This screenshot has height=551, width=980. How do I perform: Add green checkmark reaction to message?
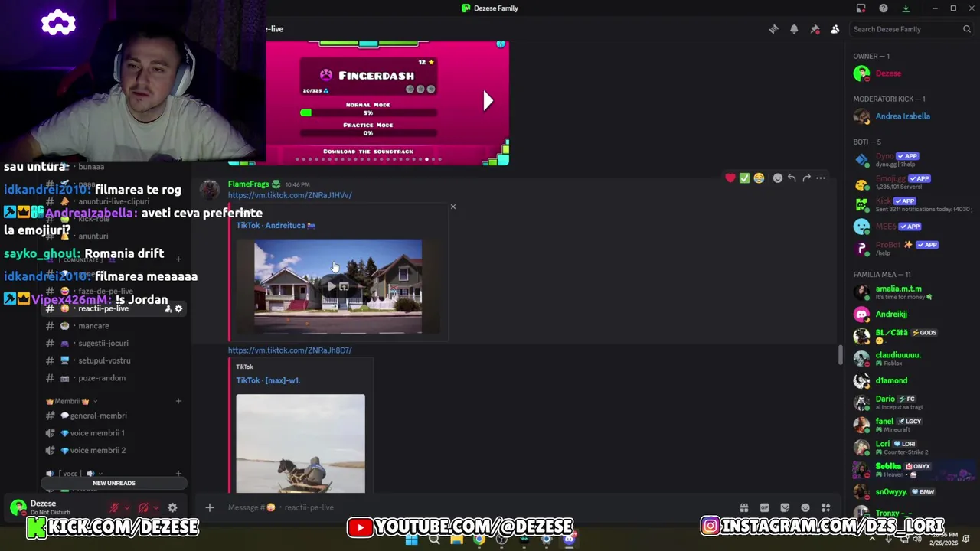(744, 178)
